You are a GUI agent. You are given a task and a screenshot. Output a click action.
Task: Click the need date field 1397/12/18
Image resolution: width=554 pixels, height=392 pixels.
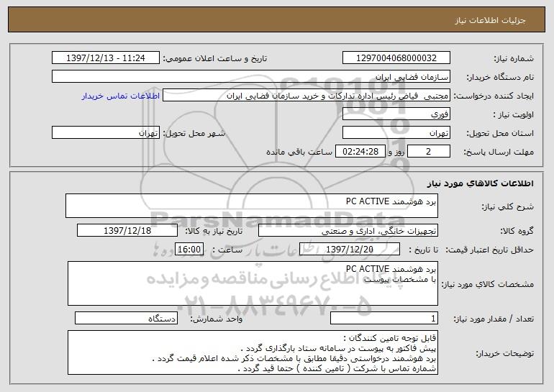pos(127,230)
